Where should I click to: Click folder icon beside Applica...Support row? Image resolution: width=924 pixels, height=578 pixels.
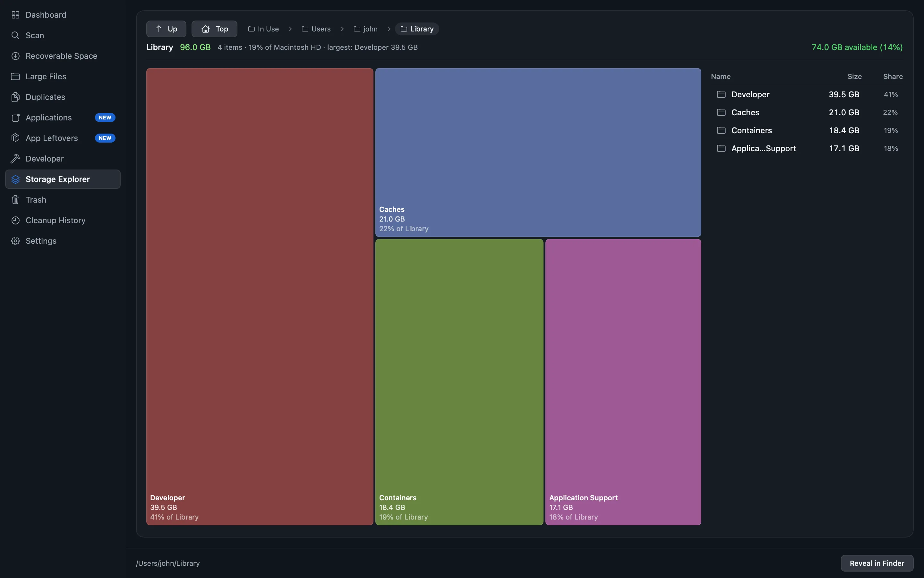point(721,148)
